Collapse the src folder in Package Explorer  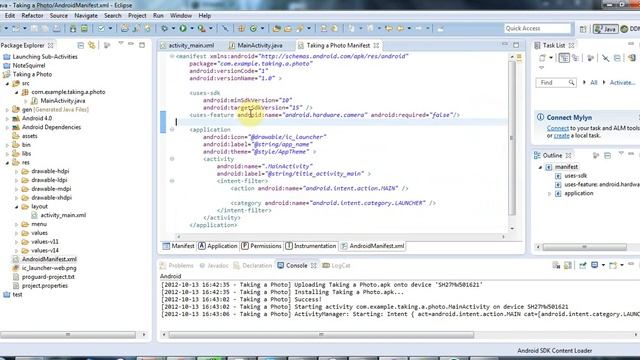(x=7, y=83)
